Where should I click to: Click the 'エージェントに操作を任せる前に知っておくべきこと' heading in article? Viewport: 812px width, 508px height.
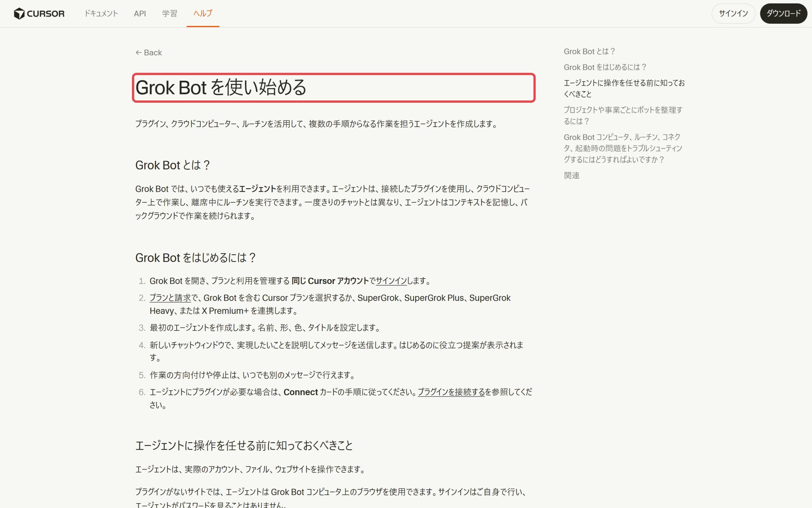point(244,445)
